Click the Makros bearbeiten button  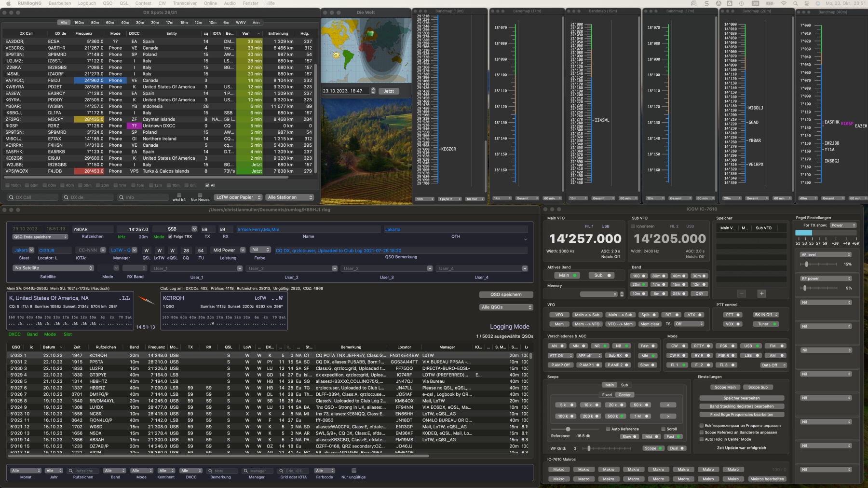point(767,479)
